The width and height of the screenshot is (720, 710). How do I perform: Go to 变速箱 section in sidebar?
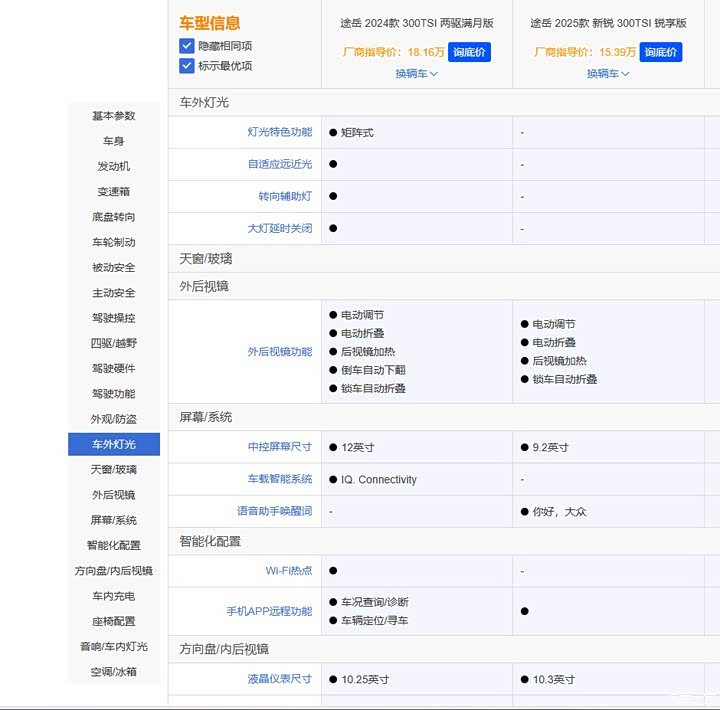click(113, 192)
